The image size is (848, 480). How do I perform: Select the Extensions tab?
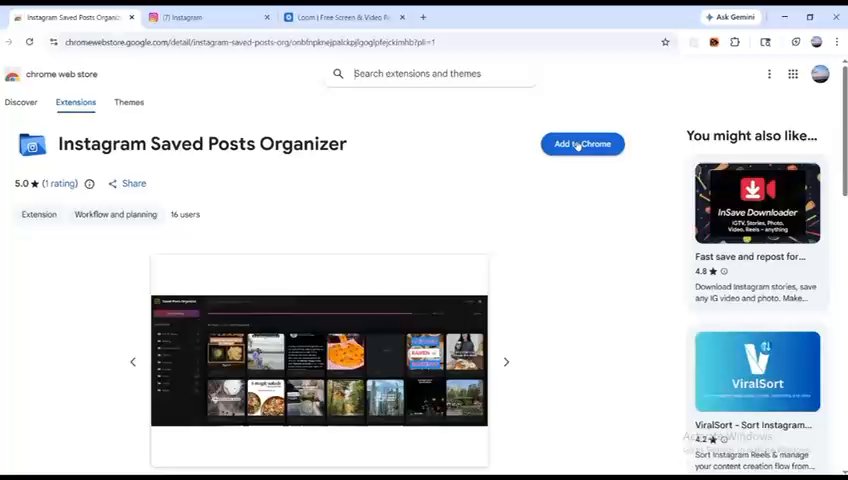click(x=76, y=102)
